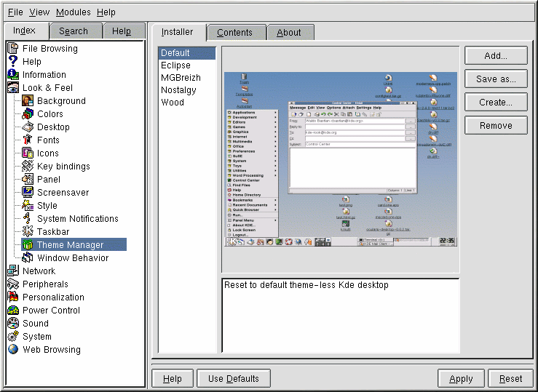Screen dimensions: 538x392
Task: Click the Key bindings icon
Action: tap(27, 167)
